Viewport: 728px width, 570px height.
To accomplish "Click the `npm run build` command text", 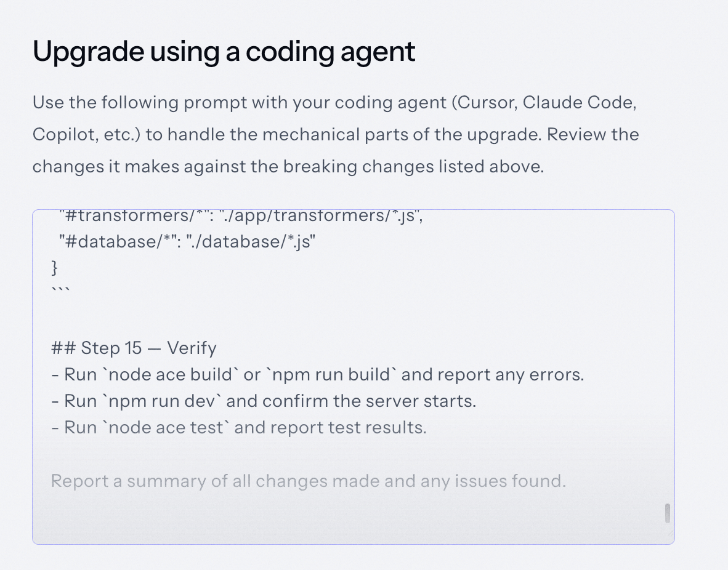I will point(331,375).
